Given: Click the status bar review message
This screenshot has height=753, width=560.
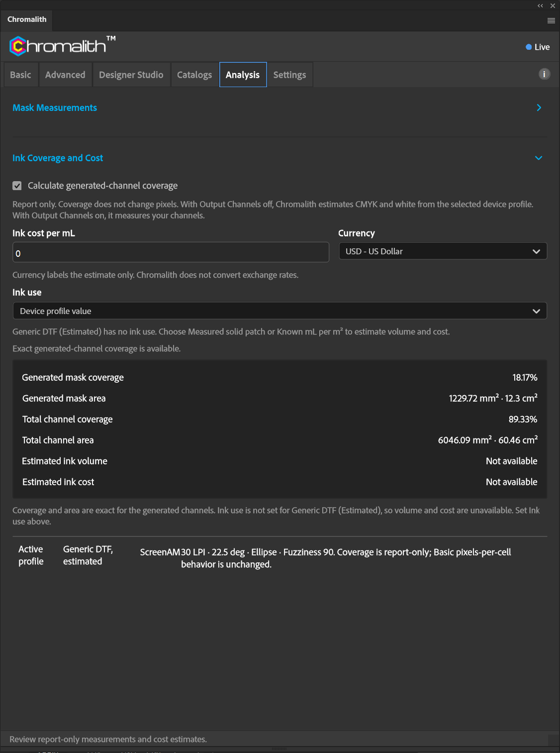Looking at the screenshot, I should [108, 740].
